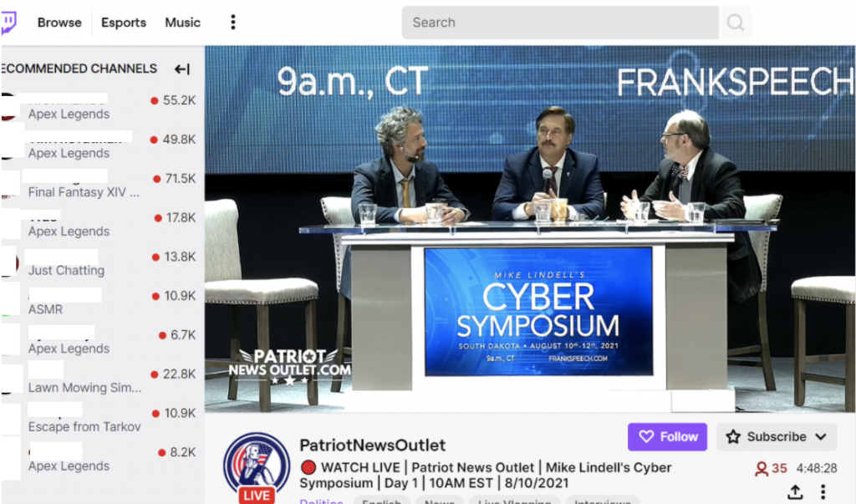Image resolution: width=856 pixels, height=504 pixels.
Task: Open the More options dots in top navigation
Action: [233, 22]
